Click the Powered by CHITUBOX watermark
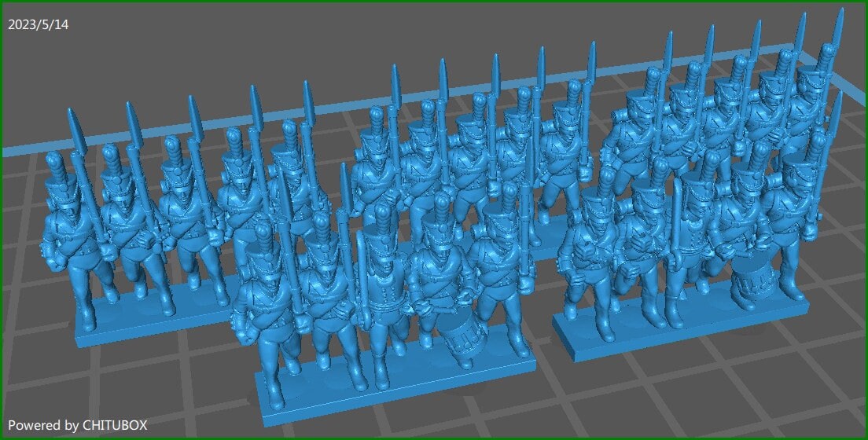This screenshot has width=868, height=440. click(78, 425)
